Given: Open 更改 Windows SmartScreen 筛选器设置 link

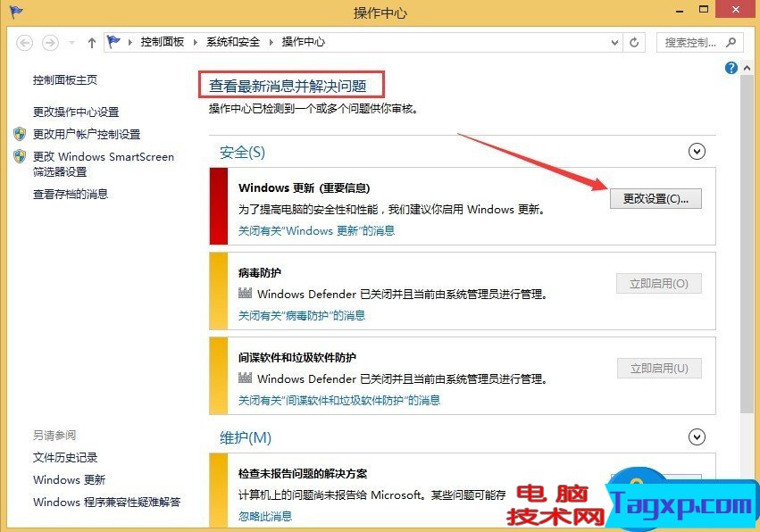Looking at the screenshot, I should coord(104,164).
